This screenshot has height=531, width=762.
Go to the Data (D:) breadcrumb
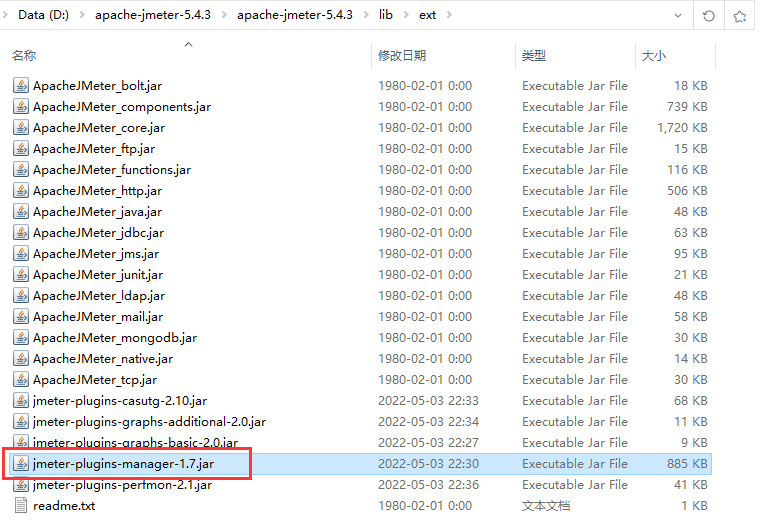(45, 16)
